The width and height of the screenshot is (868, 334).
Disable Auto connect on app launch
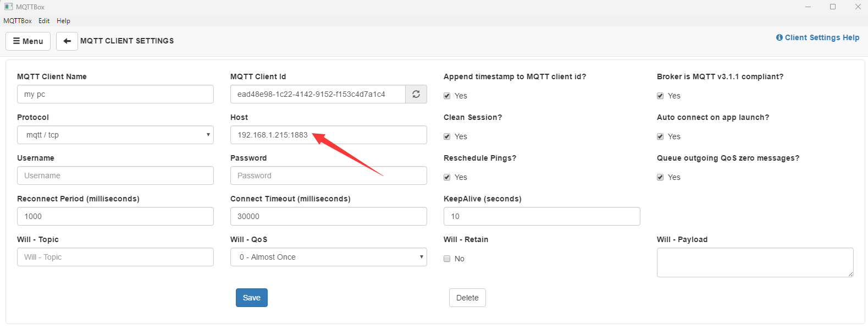tap(660, 136)
